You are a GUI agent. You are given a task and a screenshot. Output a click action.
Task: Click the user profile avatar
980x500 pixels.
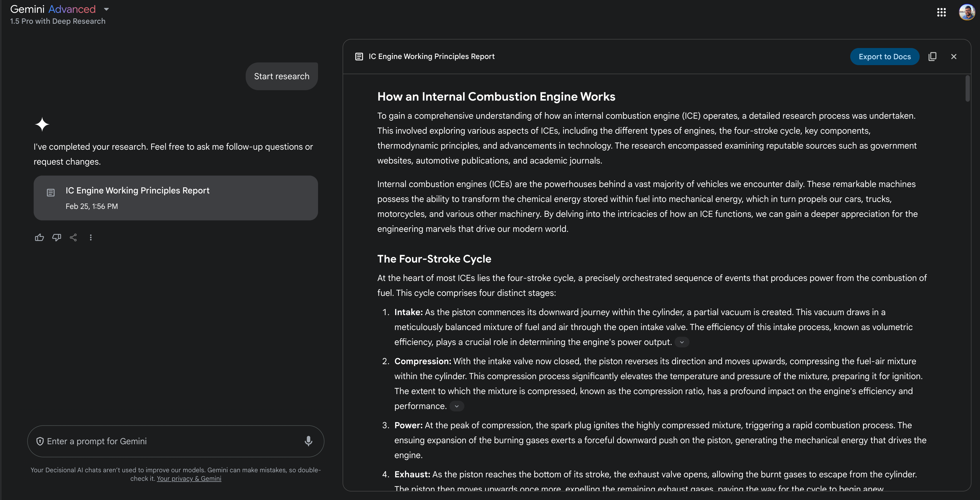point(967,12)
